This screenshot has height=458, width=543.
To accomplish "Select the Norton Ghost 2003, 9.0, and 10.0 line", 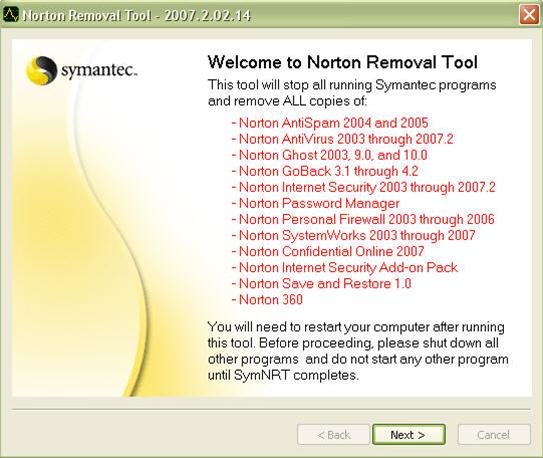I will pyautogui.click(x=329, y=155).
